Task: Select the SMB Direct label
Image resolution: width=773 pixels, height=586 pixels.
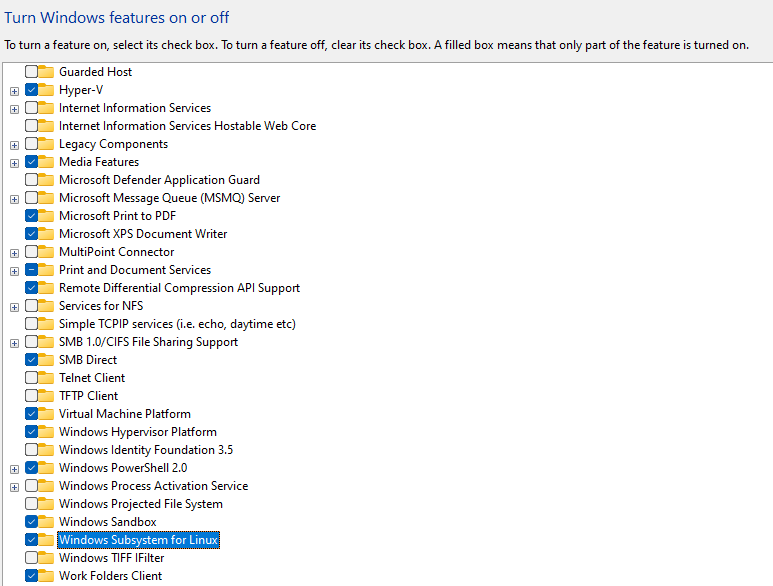Action: (x=88, y=360)
